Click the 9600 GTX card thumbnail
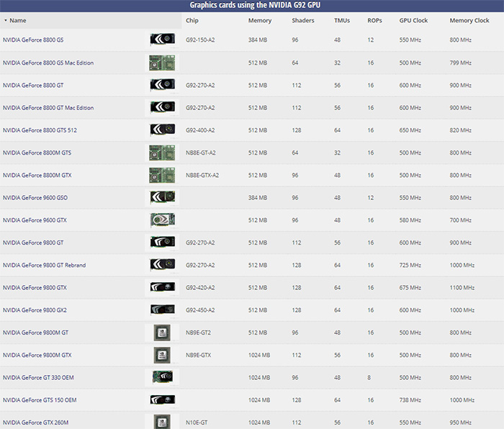The height and width of the screenshot is (429, 504). [x=163, y=220]
